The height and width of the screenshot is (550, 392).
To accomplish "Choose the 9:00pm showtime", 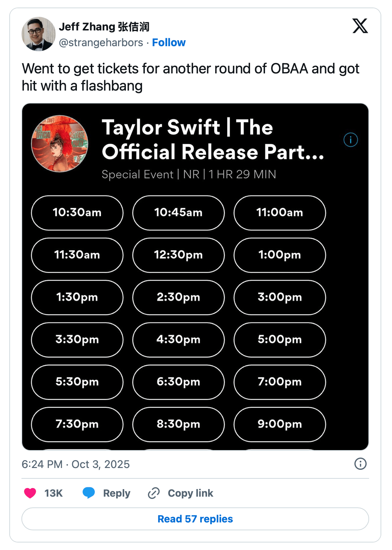I will [280, 424].
